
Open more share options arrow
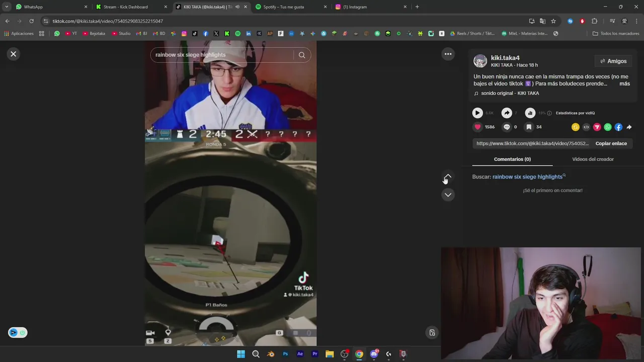click(x=629, y=127)
